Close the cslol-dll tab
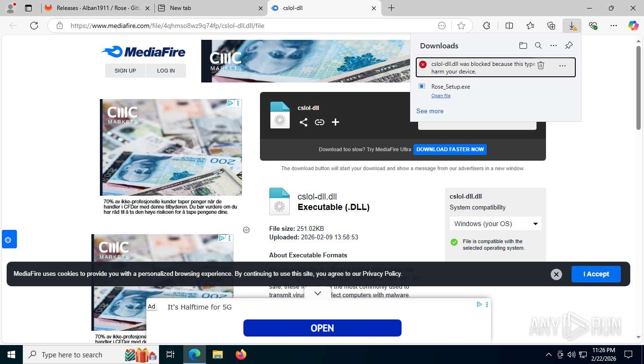 click(374, 8)
